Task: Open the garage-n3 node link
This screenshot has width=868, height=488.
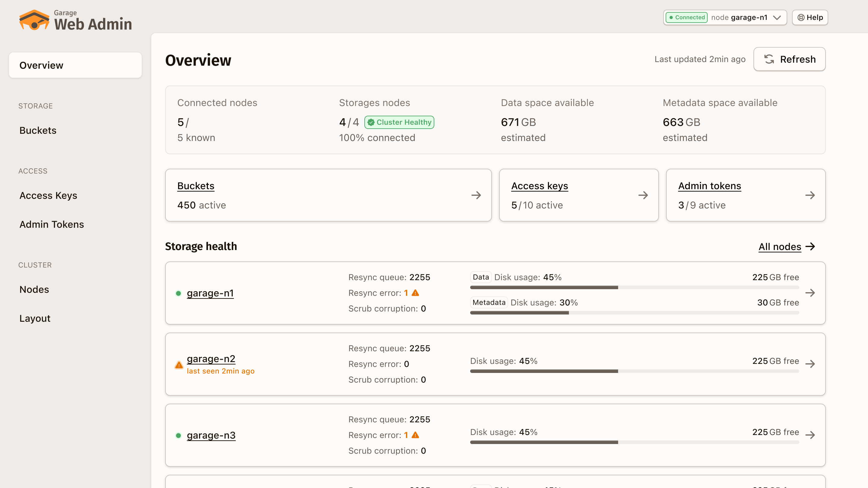Action: click(x=211, y=436)
